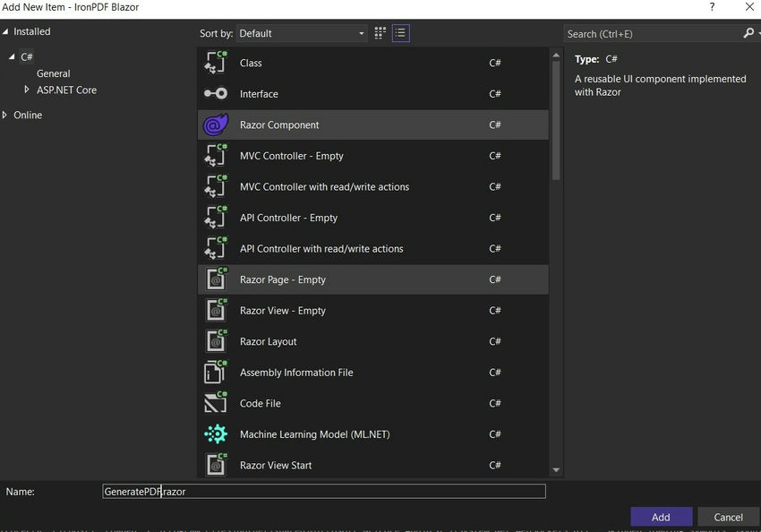The width and height of the screenshot is (761, 532).
Task: Select the Razor Component template icon
Action: [216, 124]
